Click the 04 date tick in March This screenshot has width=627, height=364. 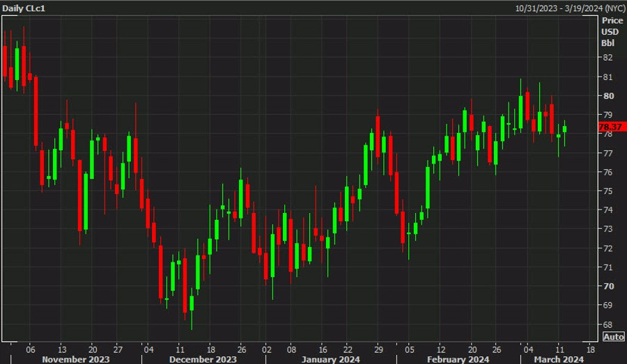point(528,349)
